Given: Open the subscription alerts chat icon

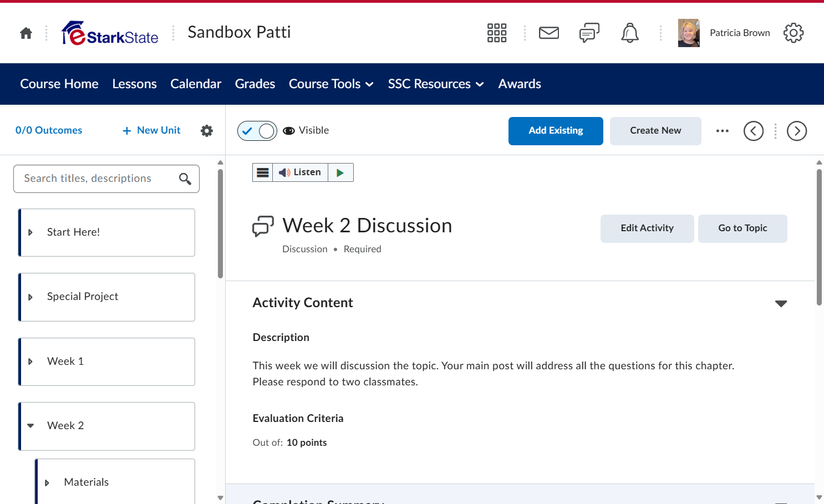Looking at the screenshot, I should tap(589, 33).
